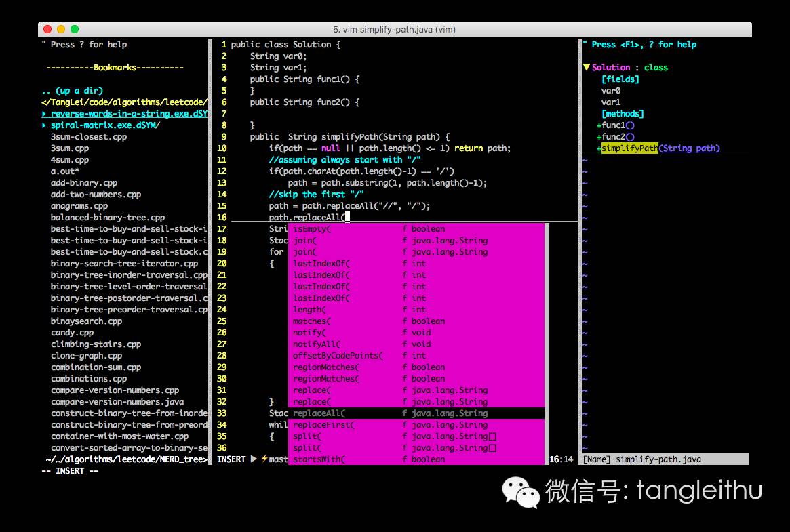Choose matches( from the completion popup
This screenshot has width=790, height=532.
416,321
